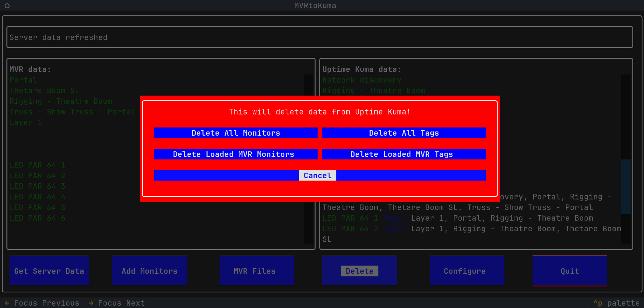Select 'LED PAR 64 5' in MVR data

37,207
